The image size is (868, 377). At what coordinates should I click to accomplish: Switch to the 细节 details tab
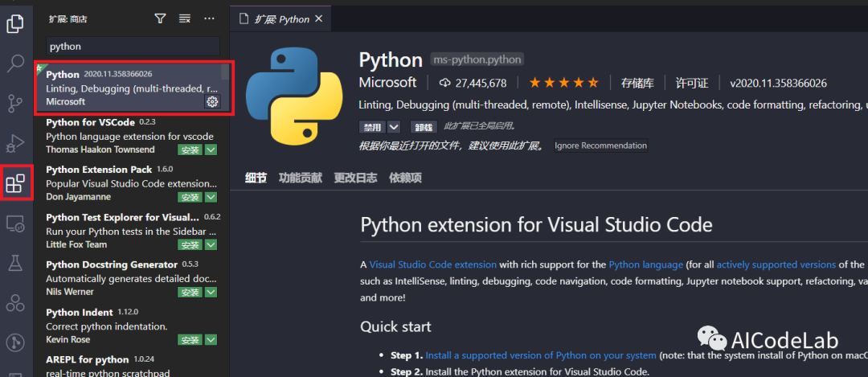click(256, 178)
